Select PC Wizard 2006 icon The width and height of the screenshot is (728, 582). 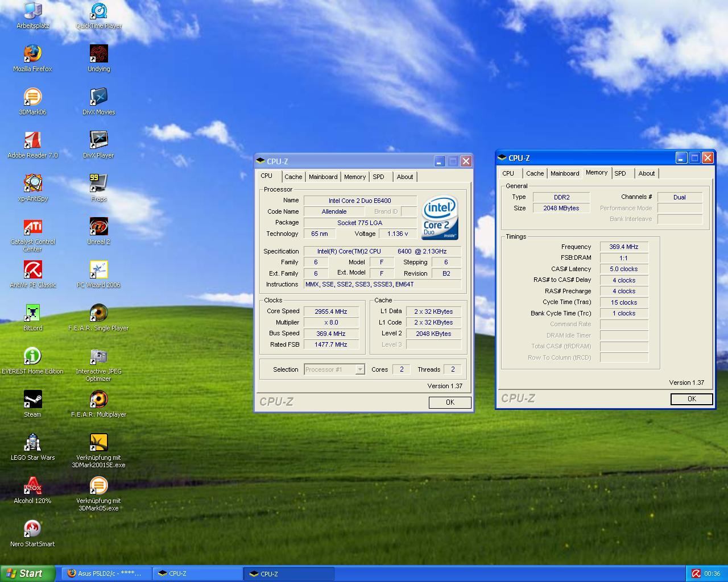pos(98,270)
